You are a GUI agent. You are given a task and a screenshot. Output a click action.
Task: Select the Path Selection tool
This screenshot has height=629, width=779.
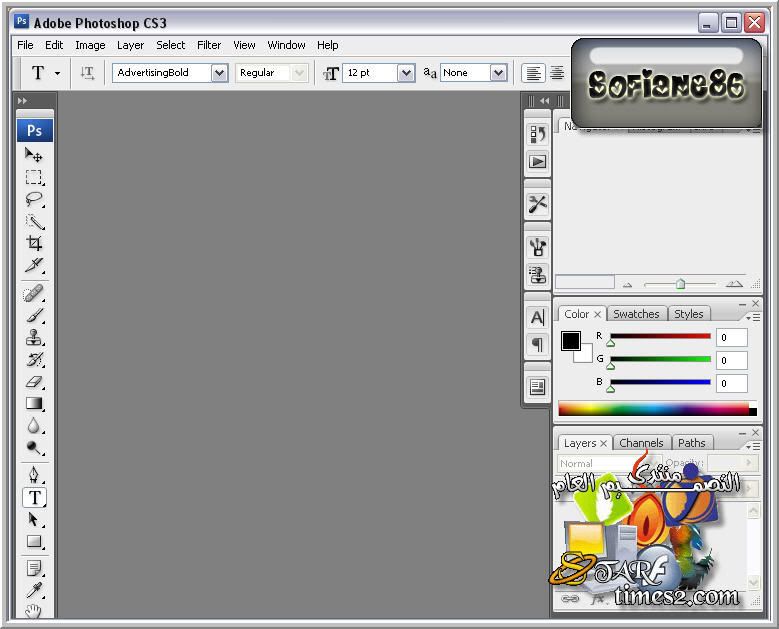pos(34,519)
